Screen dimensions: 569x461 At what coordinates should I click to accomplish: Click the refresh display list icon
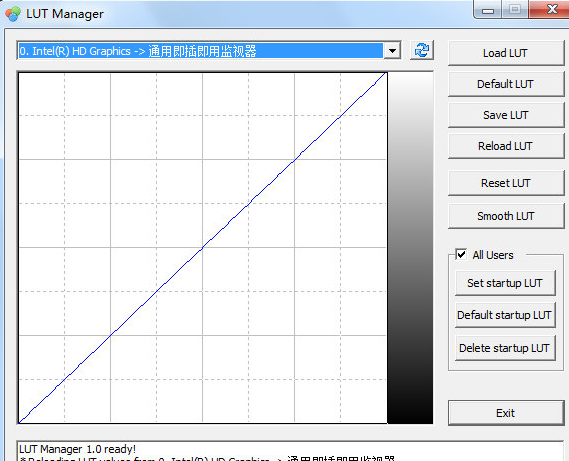pyautogui.click(x=422, y=50)
